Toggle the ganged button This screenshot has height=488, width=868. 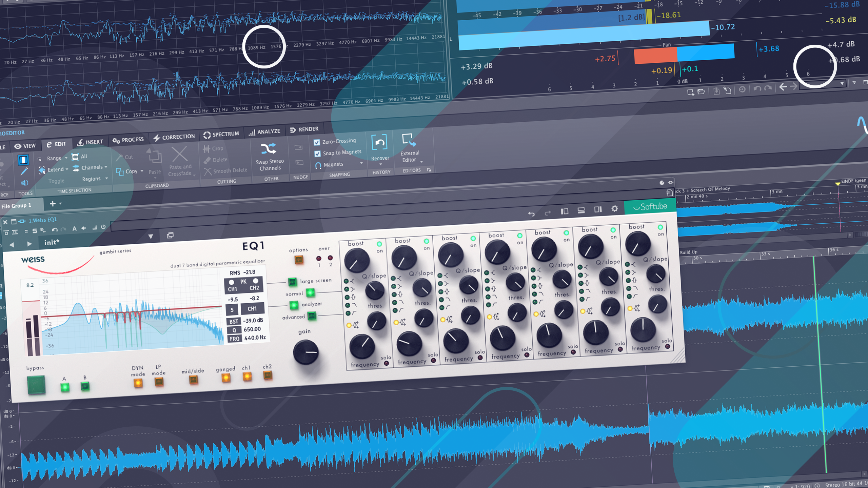[226, 378]
